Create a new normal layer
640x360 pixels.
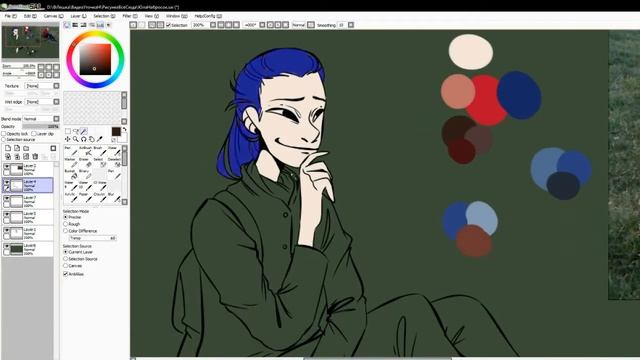click(8, 148)
